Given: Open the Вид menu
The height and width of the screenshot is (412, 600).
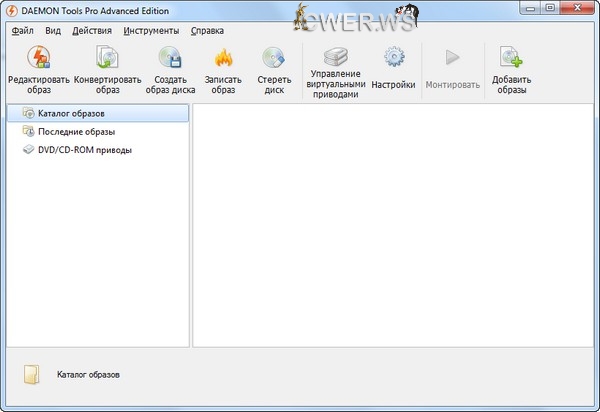Looking at the screenshot, I should point(53,30).
